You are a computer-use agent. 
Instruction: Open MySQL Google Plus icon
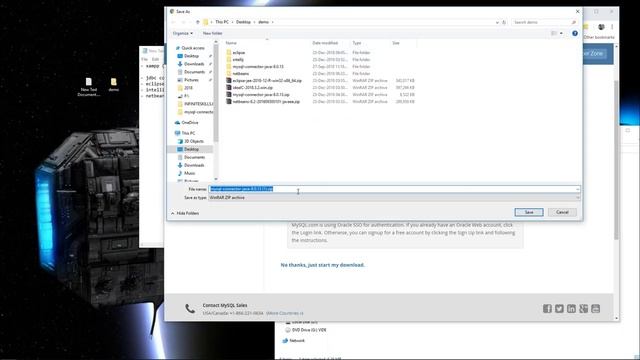(584, 309)
